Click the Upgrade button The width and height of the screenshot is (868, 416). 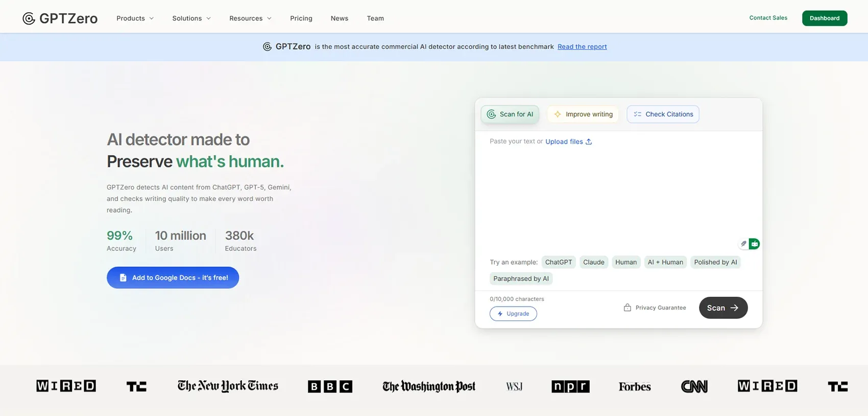coord(513,314)
